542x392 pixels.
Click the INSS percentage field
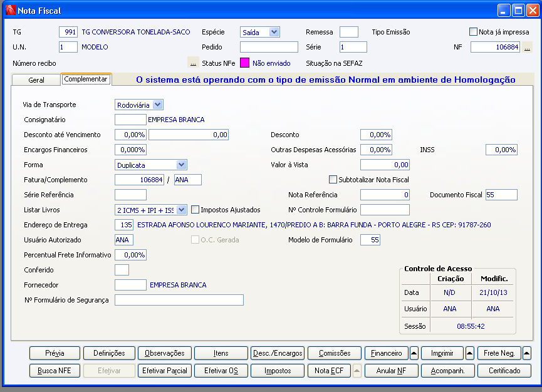point(501,150)
